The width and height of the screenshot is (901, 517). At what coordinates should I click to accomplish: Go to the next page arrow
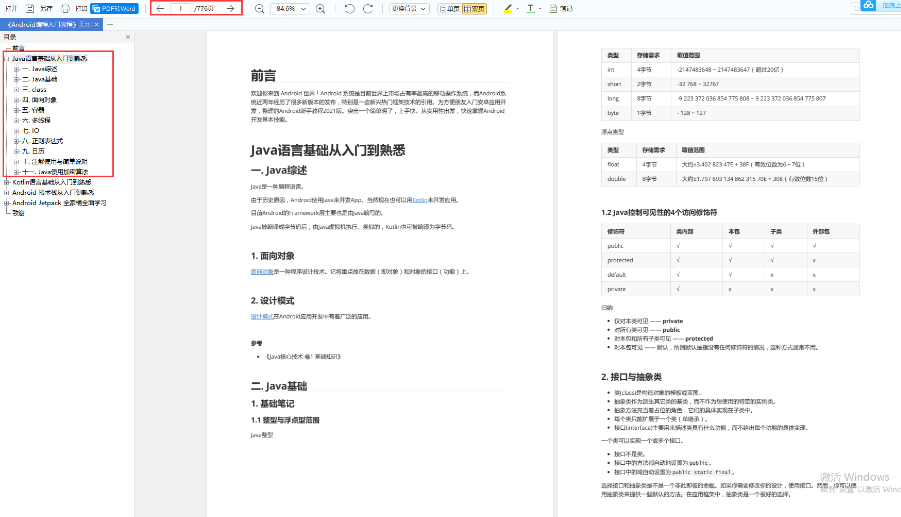(x=230, y=8)
